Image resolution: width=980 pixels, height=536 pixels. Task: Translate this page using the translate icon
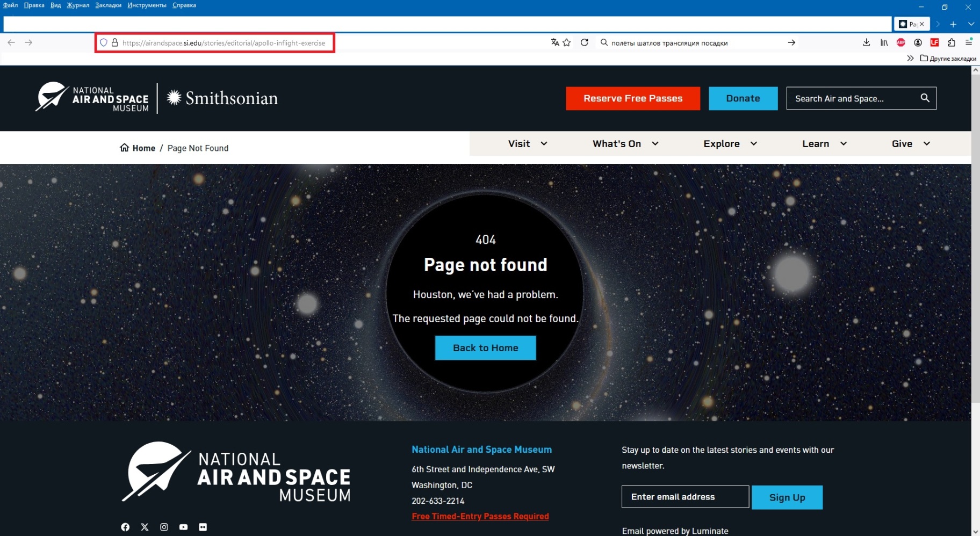click(x=555, y=42)
